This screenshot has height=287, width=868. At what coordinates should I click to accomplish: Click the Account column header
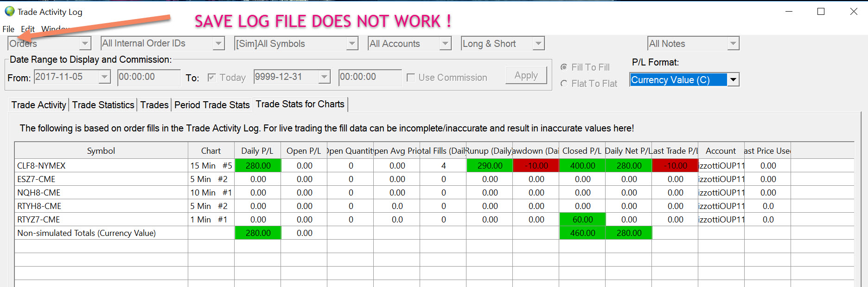click(x=721, y=151)
